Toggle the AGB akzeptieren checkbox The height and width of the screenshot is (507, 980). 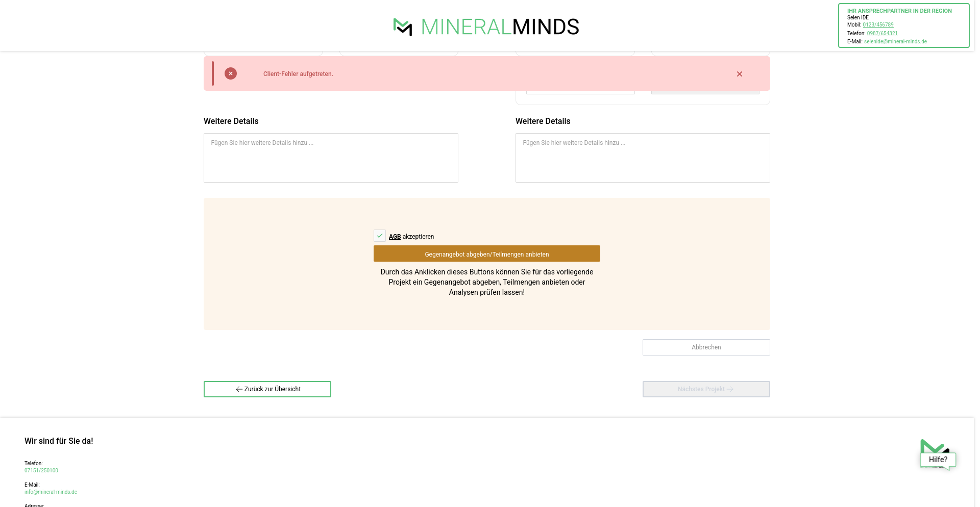point(380,236)
